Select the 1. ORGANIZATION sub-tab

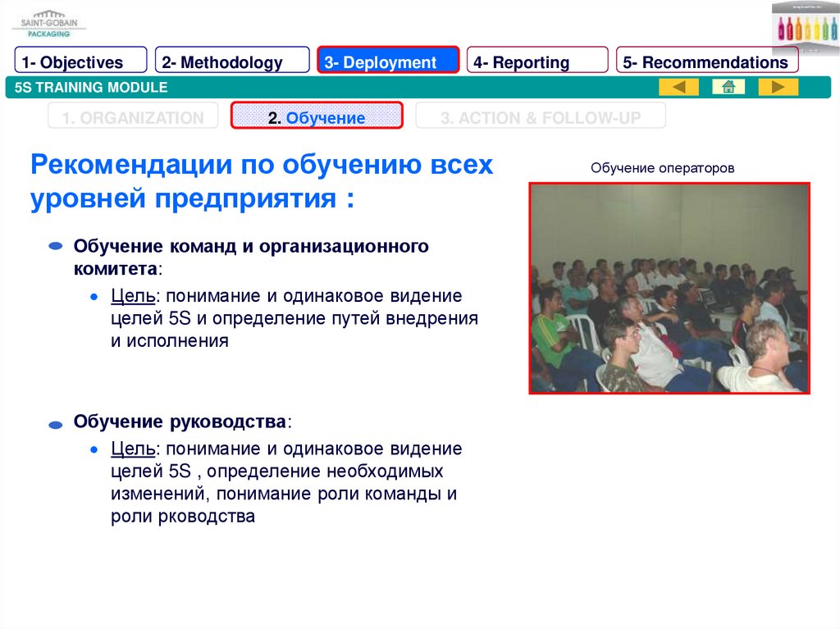[133, 118]
